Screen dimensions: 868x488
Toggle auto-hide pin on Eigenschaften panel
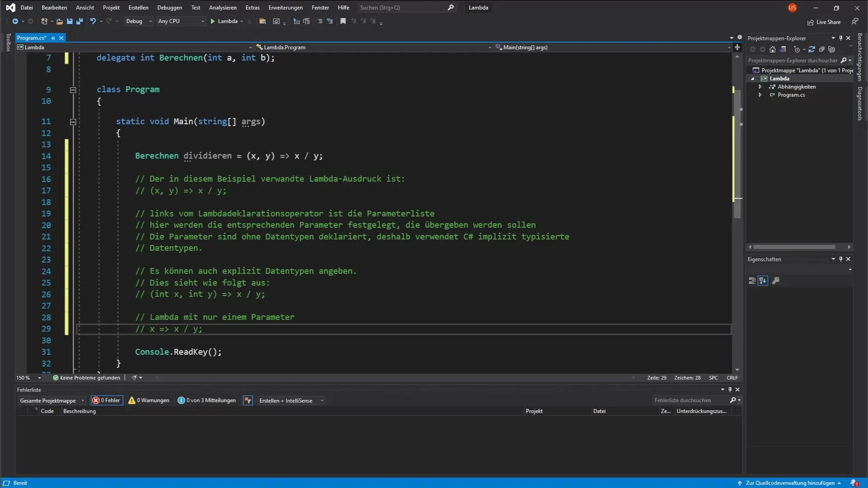pos(841,259)
